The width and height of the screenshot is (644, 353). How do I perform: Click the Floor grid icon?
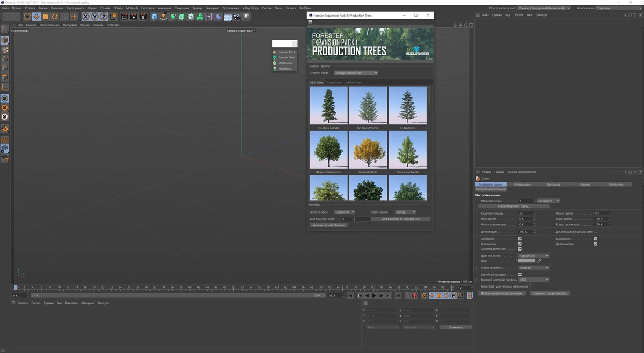tap(228, 17)
